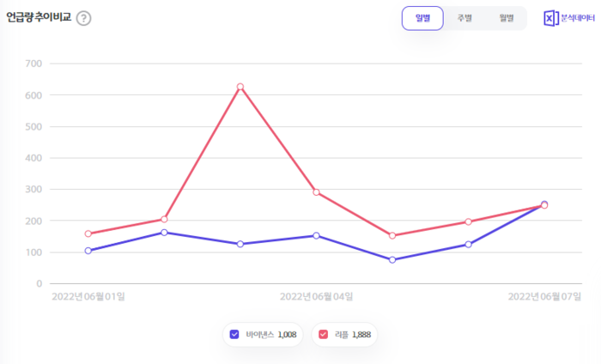Switch to the 주별 weekly tab

click(464, 18)
